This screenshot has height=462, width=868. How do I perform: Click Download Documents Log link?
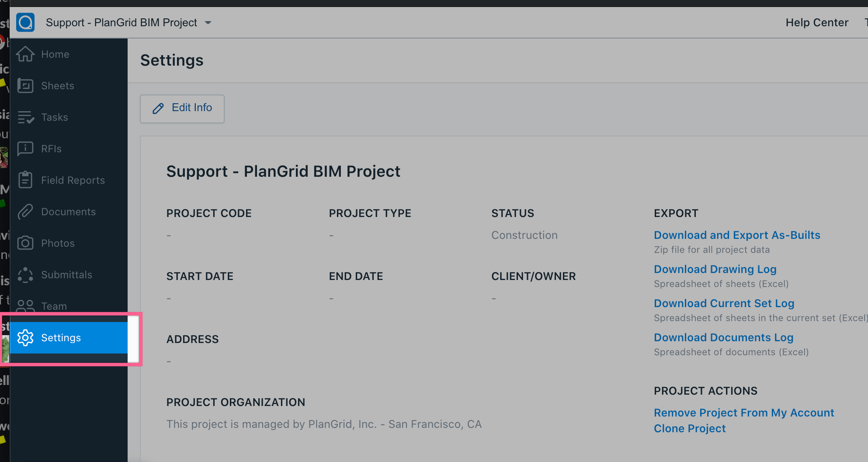click(x=723, y=337)
